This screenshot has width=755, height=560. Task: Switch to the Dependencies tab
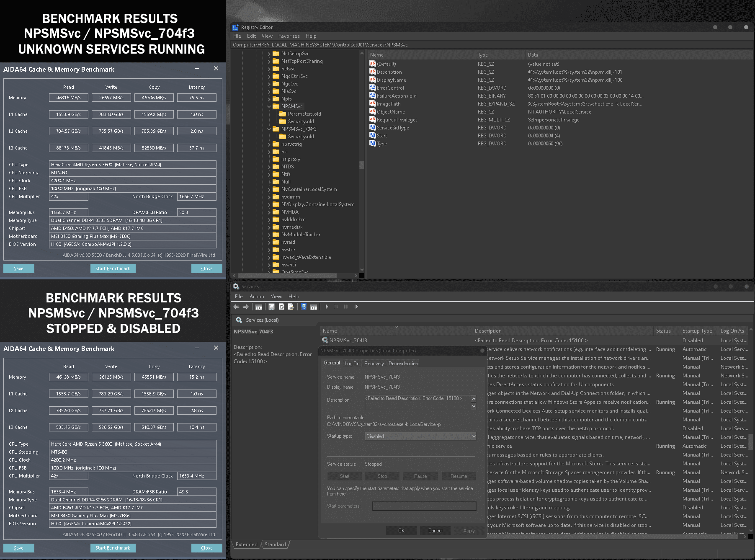pyautogui.click(x=403, y=364)
